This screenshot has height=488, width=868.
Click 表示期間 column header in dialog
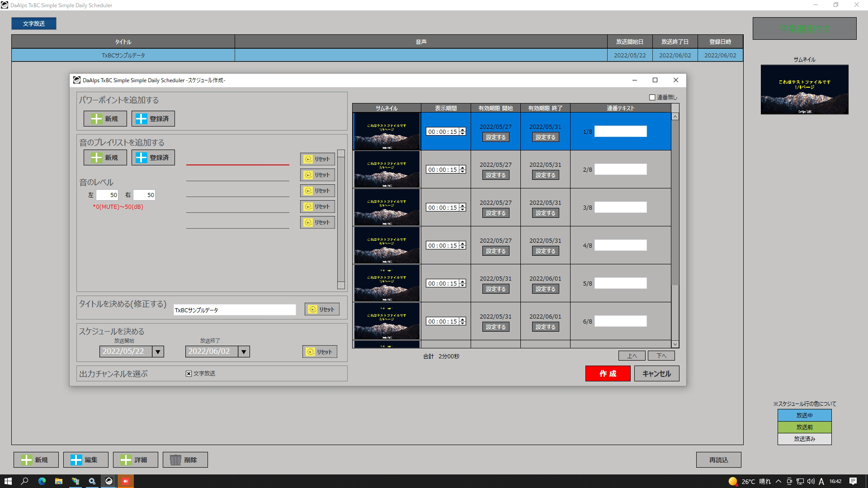(x=446, y=108)
